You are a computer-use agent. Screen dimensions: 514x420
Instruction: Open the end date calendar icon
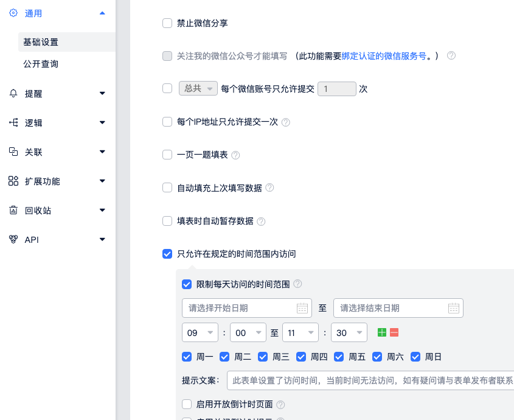(x=454, y=308)
